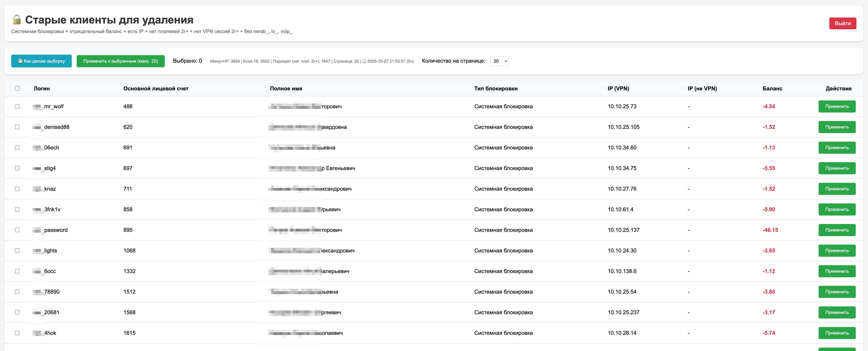Screen dimensions: 868x351
Task: Tick the lights row checkbox
Action: coord(17,251)
